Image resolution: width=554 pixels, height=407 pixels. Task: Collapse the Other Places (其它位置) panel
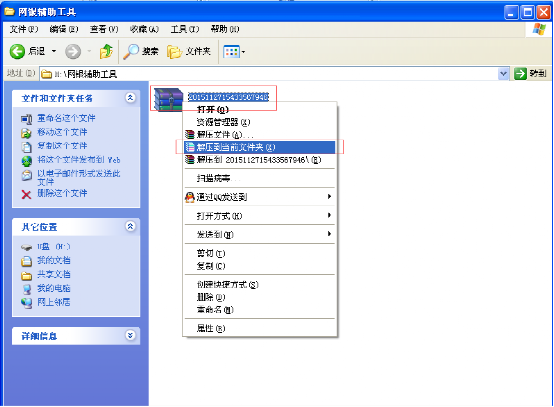[130, 226]
